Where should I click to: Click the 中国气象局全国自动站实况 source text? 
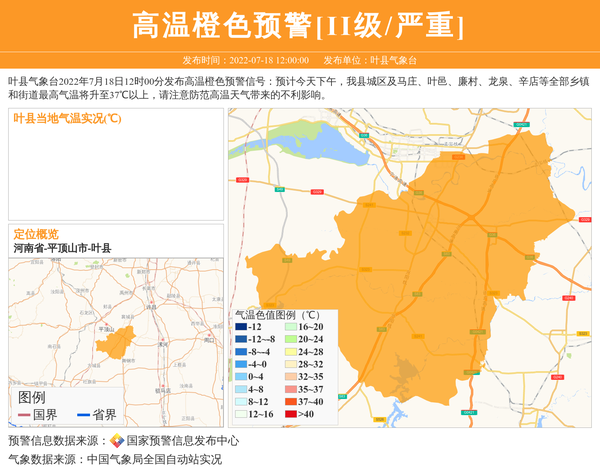pyautogui.click(x=154, y=459)
